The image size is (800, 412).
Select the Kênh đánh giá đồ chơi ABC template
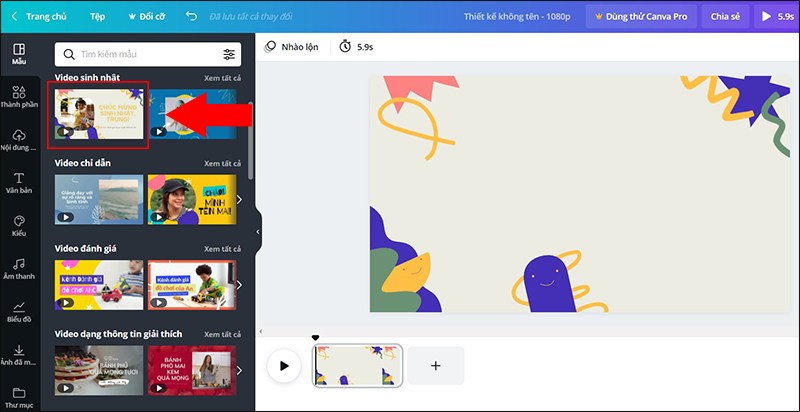tap(99, 285)
